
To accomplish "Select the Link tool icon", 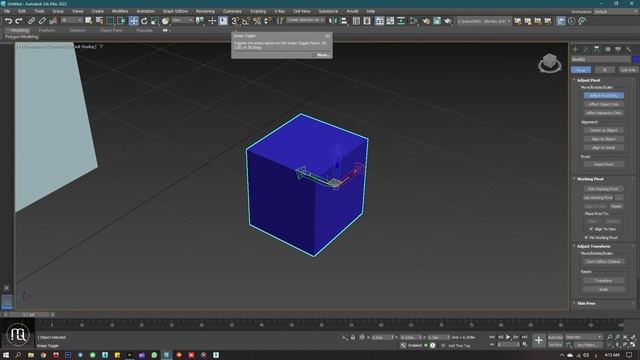I will (x=31, y=21).
